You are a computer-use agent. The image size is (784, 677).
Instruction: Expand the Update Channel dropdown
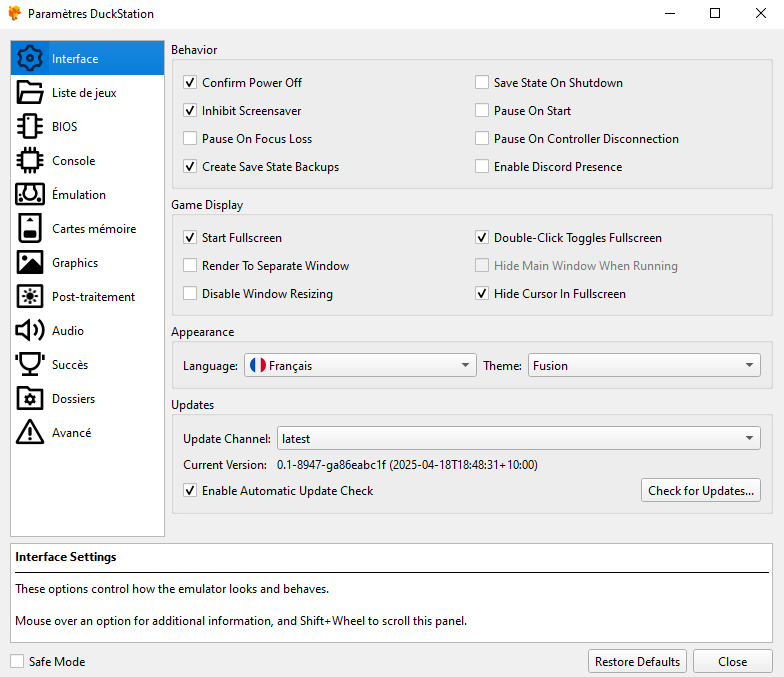pyautogui.click(x=518, y=438)
